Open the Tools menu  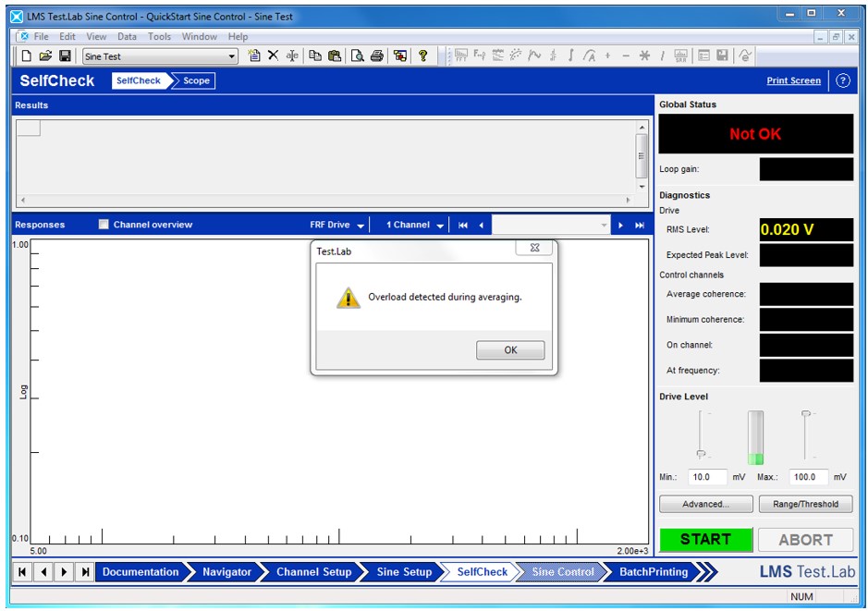159,37
